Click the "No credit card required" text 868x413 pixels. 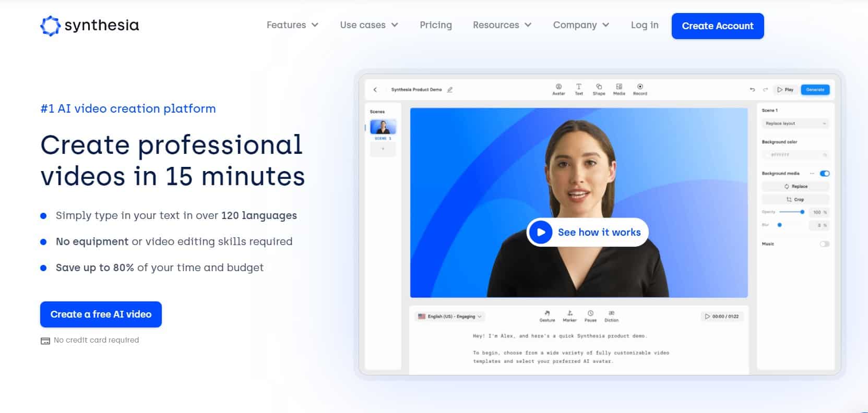pyautogui.click(x=97, y=340)
